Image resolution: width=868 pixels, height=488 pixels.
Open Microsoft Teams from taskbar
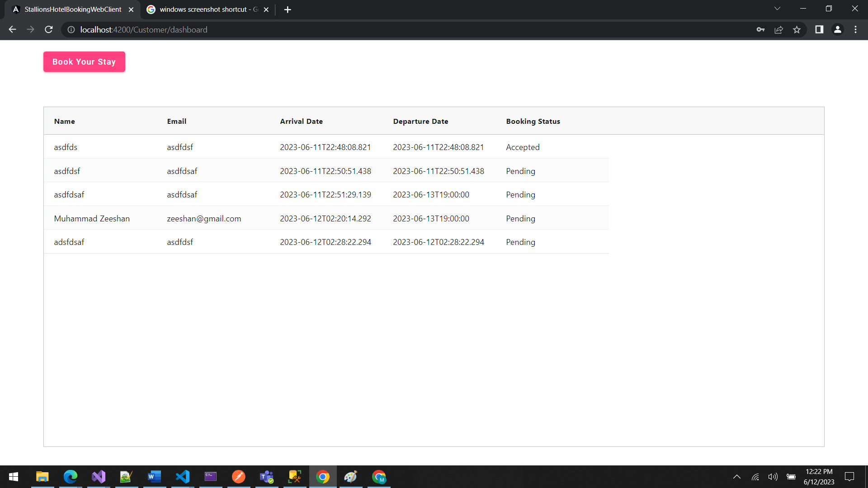click(267, 477)
